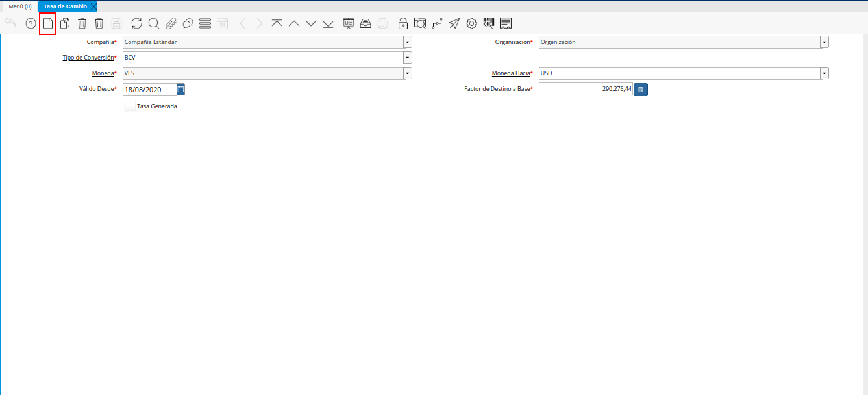The image size is (868, 396).
Task: Create a new record with the blank page icon
Action: (47, 24)
